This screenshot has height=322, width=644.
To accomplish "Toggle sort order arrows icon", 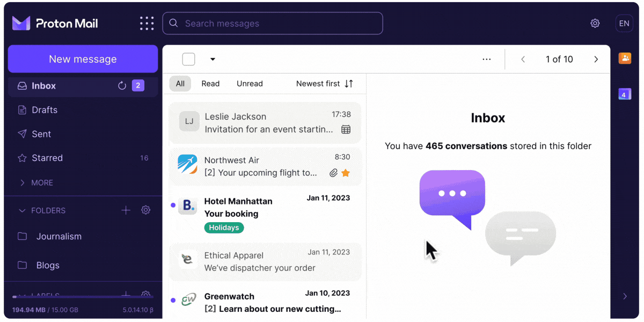I will tap(349, 84).
